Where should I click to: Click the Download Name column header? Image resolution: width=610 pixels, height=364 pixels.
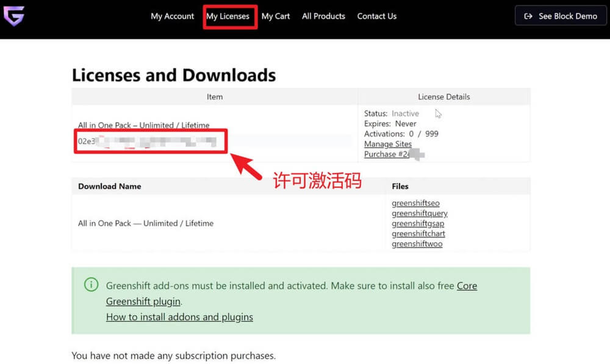pos(110,187)
